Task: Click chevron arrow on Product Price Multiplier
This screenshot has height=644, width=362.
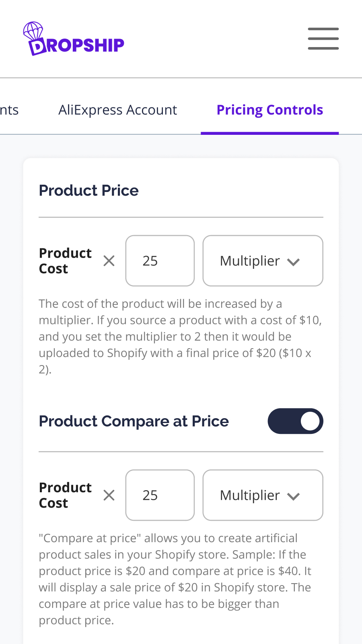Action: [293, 262]
